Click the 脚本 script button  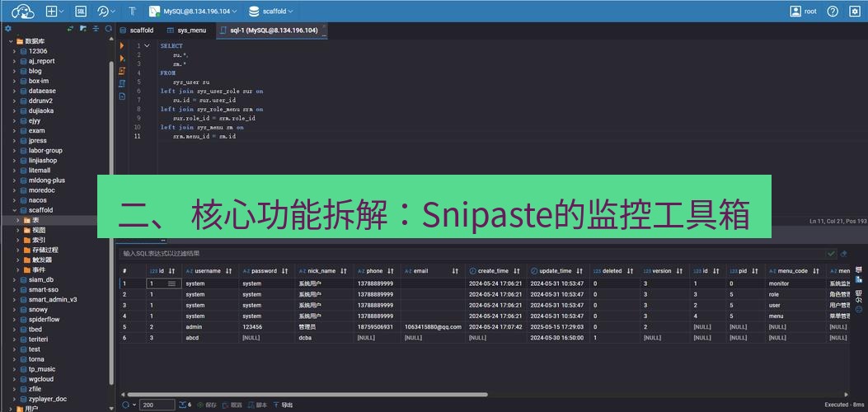pos(258,405)
